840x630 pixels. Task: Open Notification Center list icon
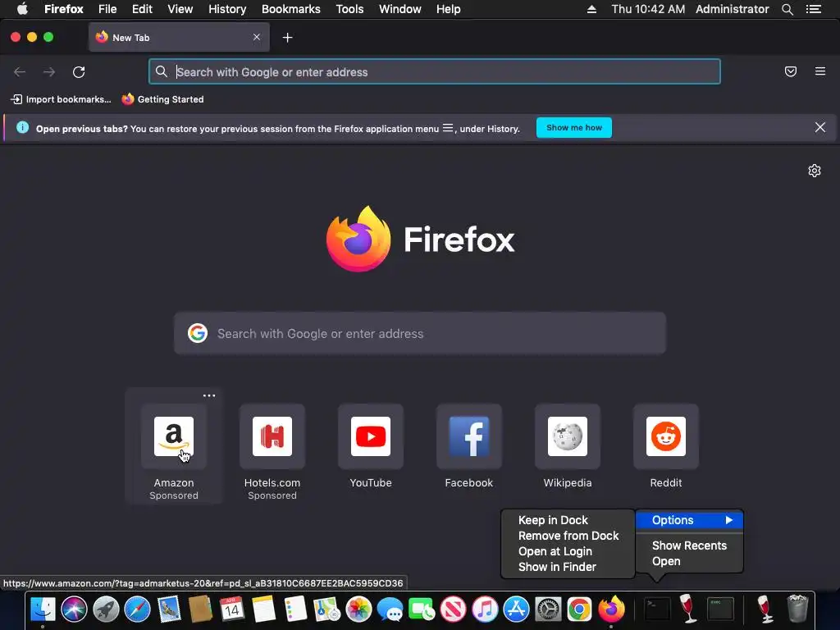814,9
